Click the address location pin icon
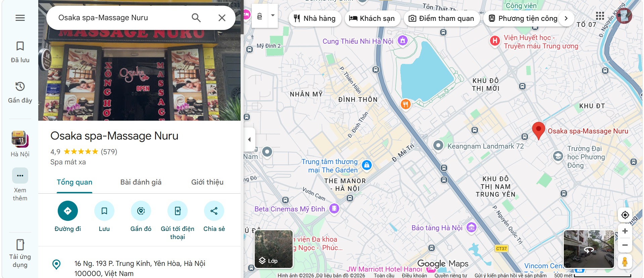This screenshot has width=644, height=278. [57, 265]
